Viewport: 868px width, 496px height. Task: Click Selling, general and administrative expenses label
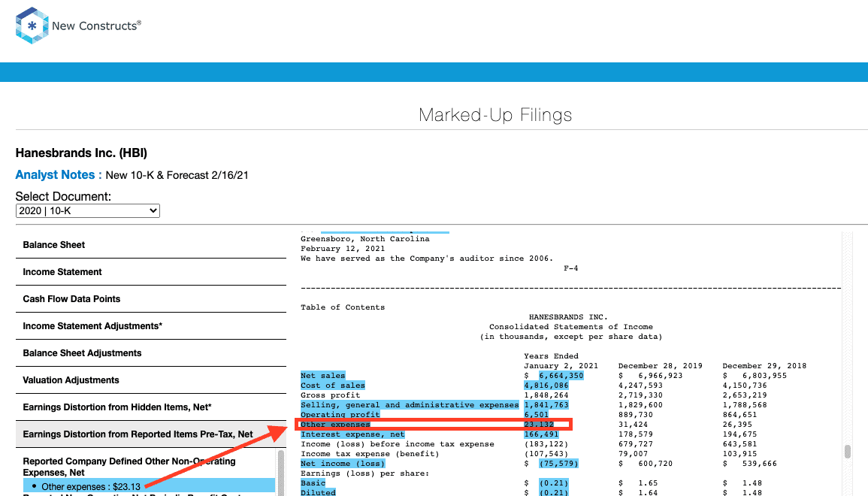[x=410, y=405]
